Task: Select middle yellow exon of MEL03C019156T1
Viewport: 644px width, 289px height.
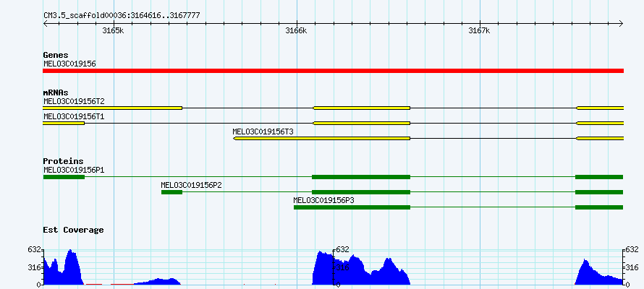Action: (361, 123)
